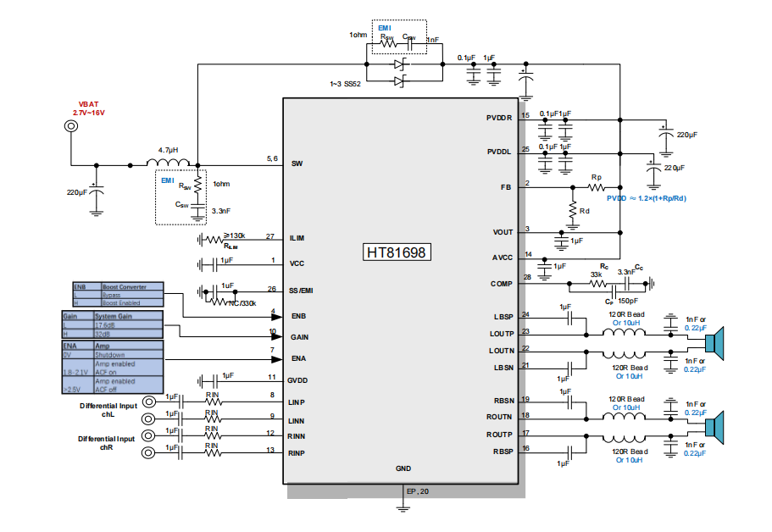Click the RINP input terminal circle
Screen dimensions: 772x532
(148, 452)
